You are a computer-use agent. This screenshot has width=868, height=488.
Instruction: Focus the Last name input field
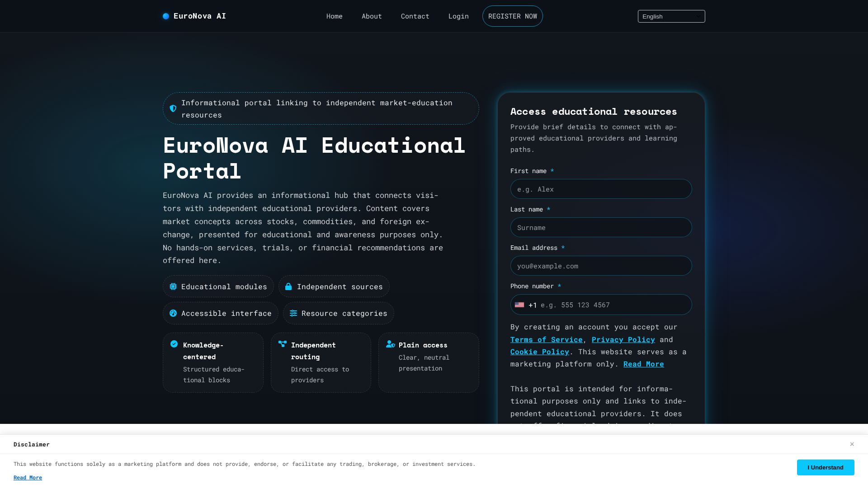coord(601,227)
